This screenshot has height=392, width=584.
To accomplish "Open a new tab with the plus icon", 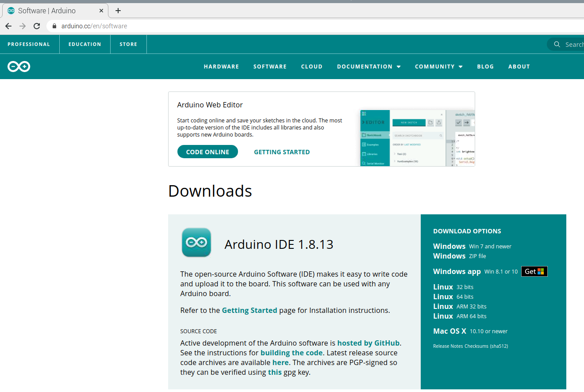I will point(118,11).
